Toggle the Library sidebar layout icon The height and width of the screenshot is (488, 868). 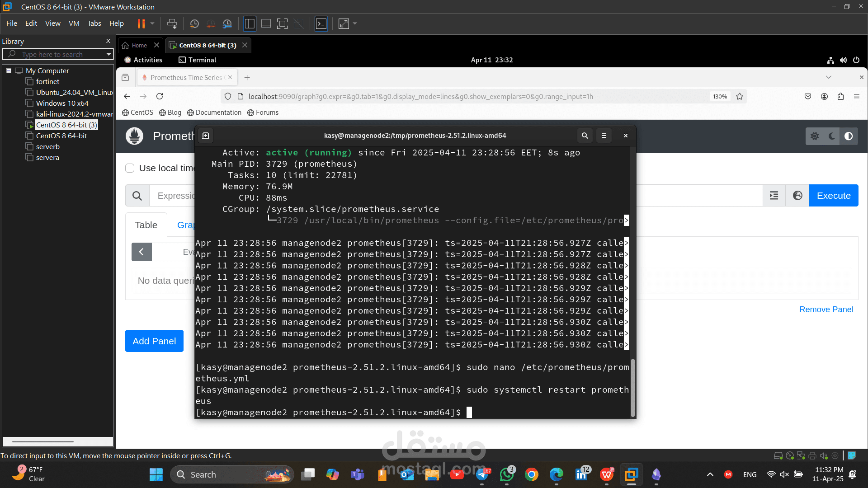[250, 23]
